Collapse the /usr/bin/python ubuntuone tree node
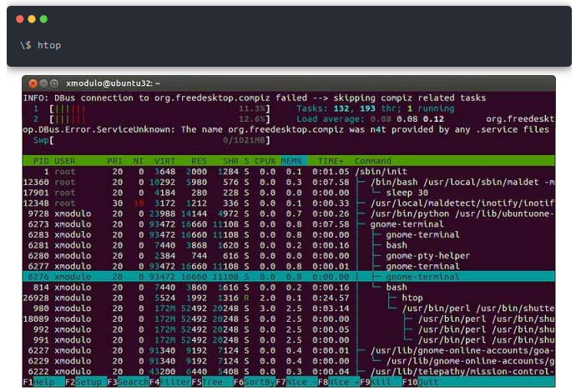Image resolution: width=576 pixels, height=392 pixels. 451,214
